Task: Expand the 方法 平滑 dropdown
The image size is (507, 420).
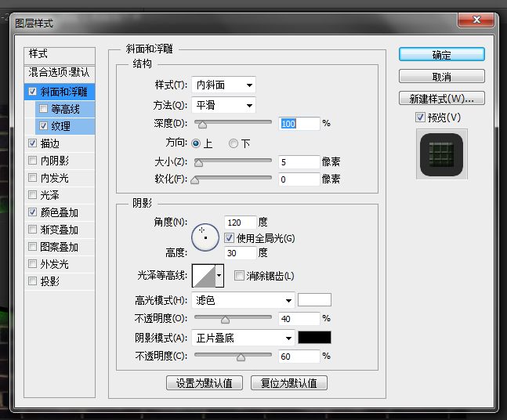Action: coord(224,105)
